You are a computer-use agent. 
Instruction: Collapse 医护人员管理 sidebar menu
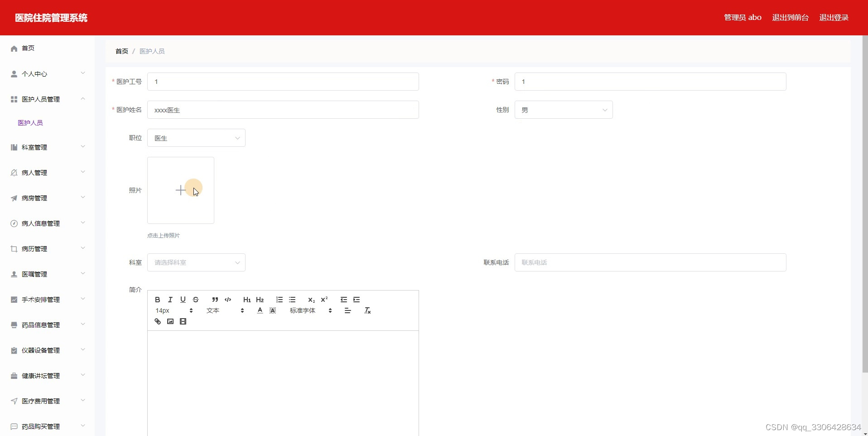point(47,99)
